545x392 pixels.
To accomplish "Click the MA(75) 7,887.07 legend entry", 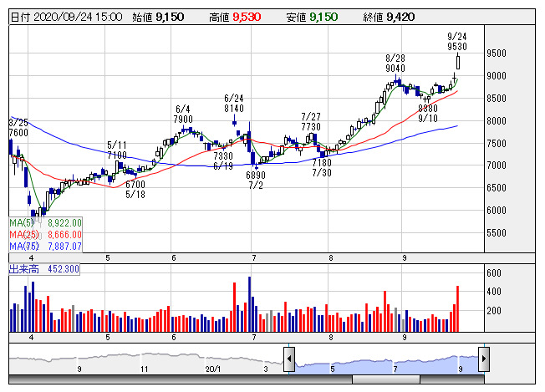I will [x=45, y=247].
